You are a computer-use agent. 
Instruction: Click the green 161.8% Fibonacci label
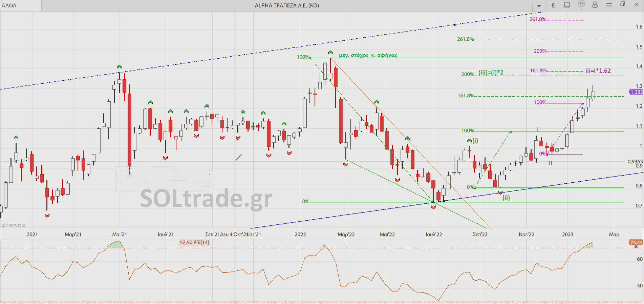click(x=466, y=96)
